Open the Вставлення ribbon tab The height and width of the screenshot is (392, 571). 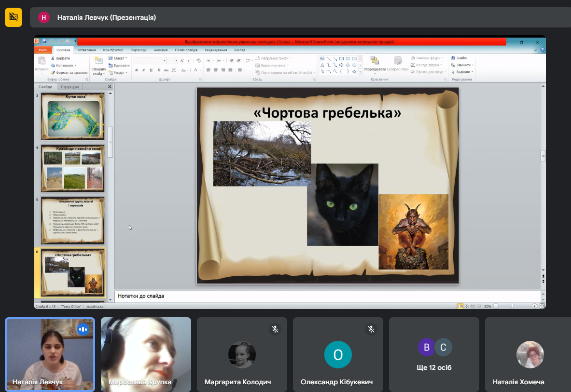[x=87, y=50]
